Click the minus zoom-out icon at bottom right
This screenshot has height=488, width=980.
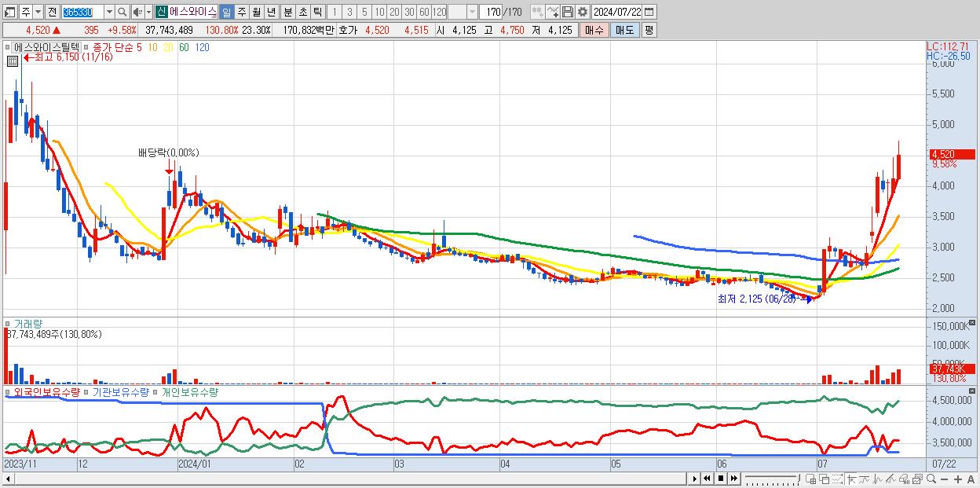click(x=945, y=478)
